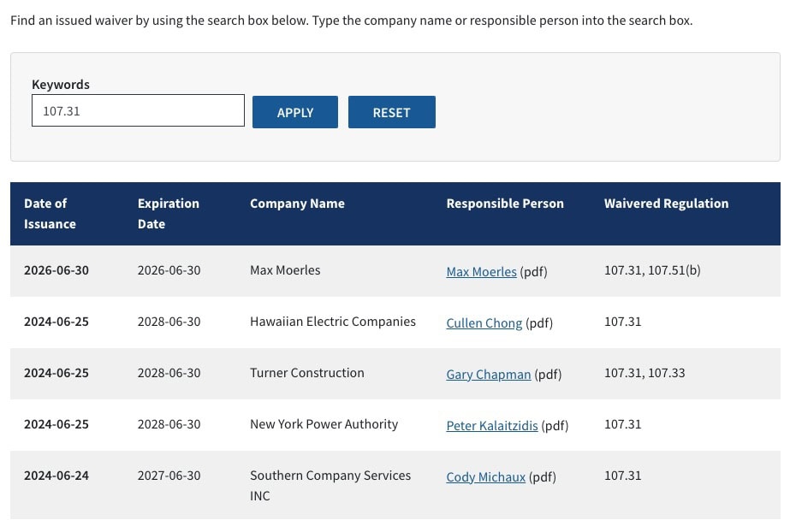Select the Turner Construction company cell

pos(306,373)
